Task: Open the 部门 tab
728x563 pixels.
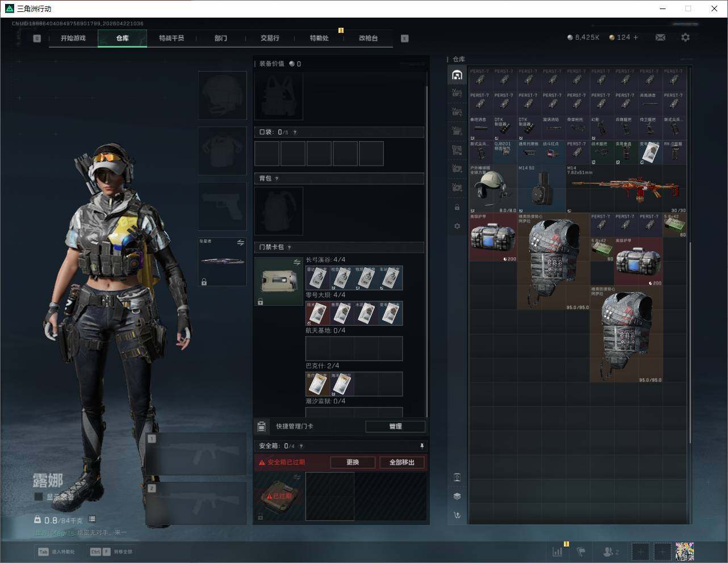Action: [x=221, y=38]
